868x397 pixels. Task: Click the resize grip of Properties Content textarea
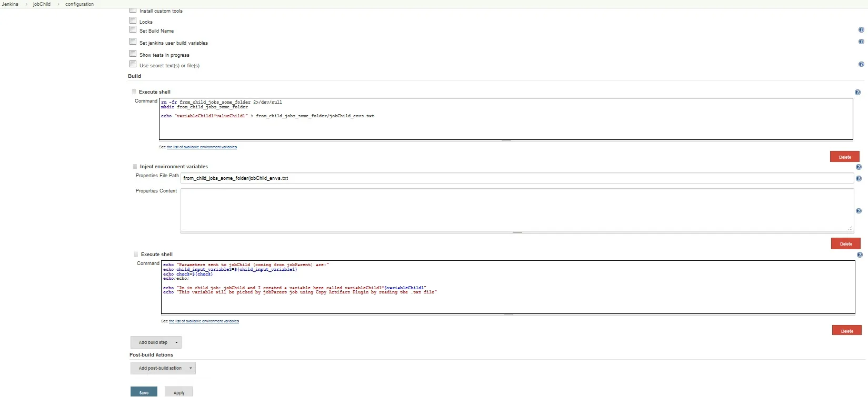(x=850, y=228)
